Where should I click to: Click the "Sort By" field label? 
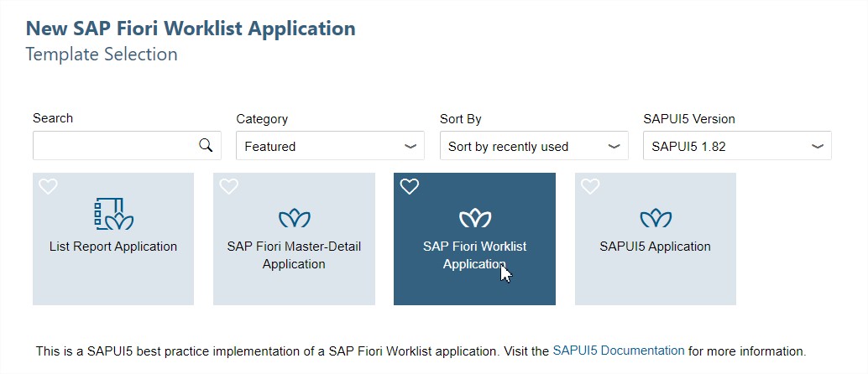coord(461,119)
